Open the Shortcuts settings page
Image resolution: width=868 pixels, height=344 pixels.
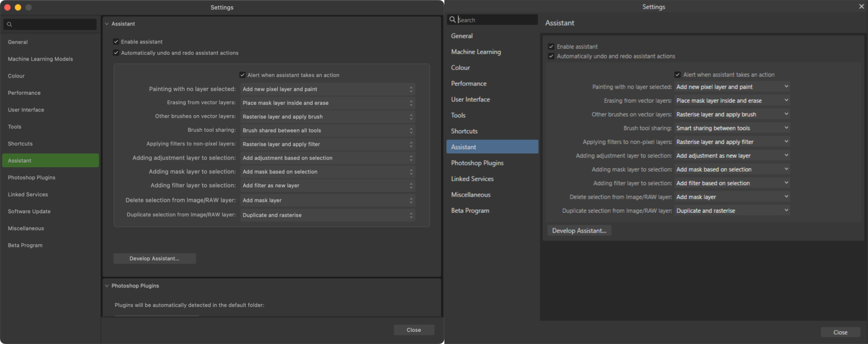click(20, 143)
